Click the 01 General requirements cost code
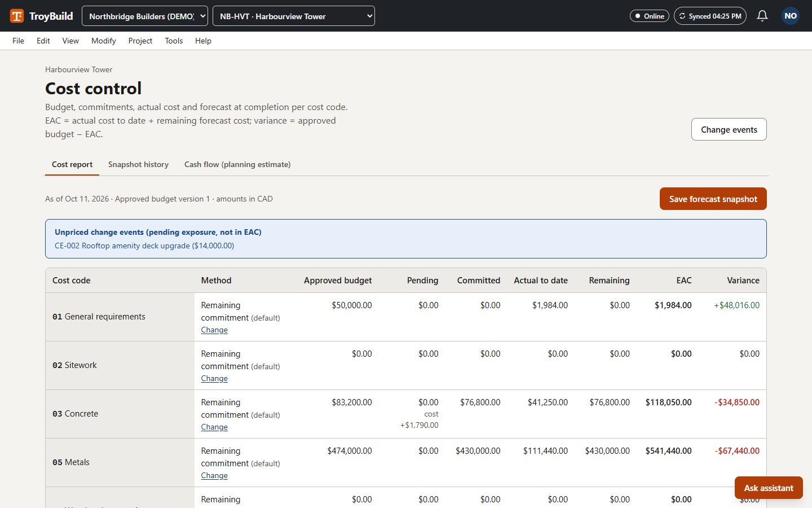812x508 pixels. pyautogui.click(x=99, y=317)
